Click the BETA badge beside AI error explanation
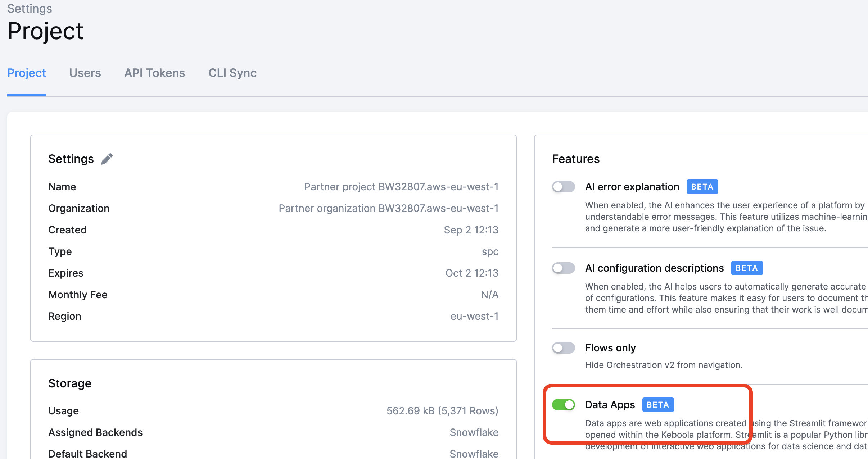Viewport: 868px width, 459px height. [702, 187]
